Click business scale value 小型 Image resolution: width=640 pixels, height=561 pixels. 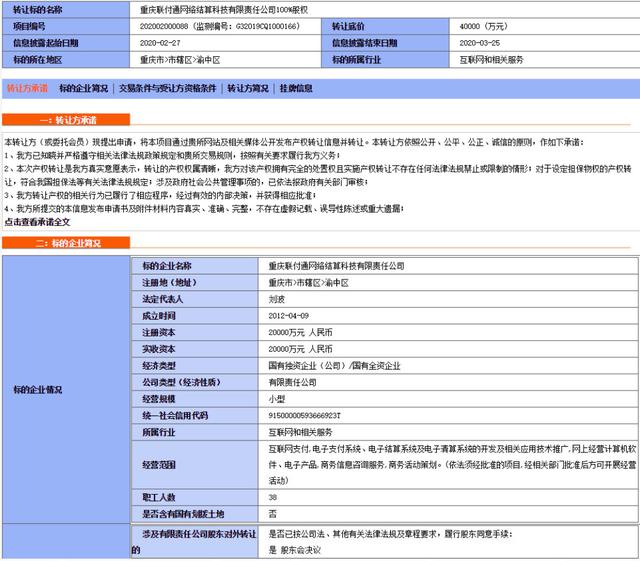tap(276, 399)
